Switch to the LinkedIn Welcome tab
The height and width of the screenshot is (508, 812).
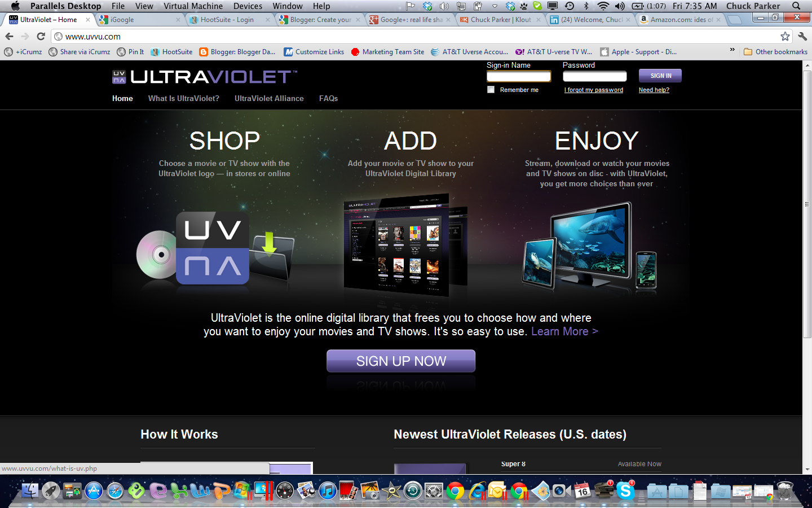point(590,19)
